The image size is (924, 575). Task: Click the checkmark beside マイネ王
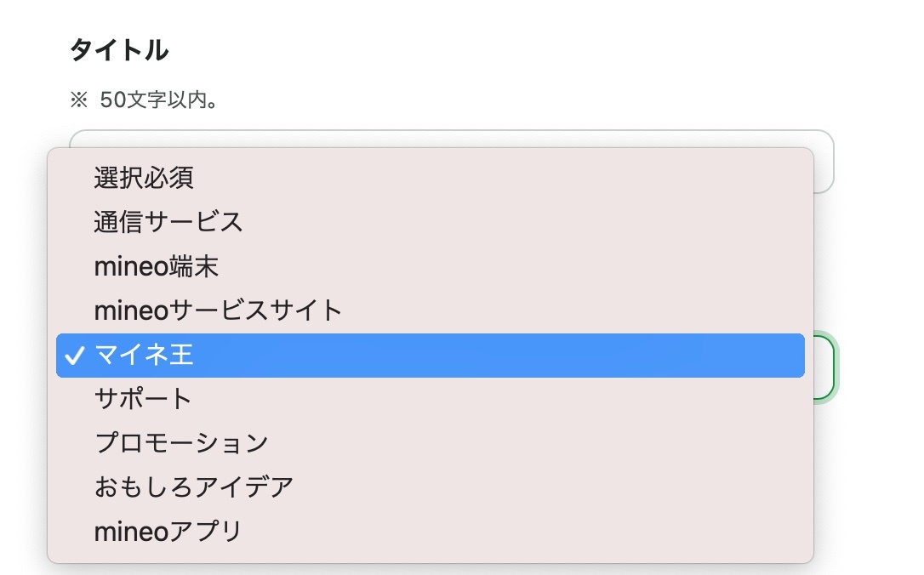[x=77, y=356]
